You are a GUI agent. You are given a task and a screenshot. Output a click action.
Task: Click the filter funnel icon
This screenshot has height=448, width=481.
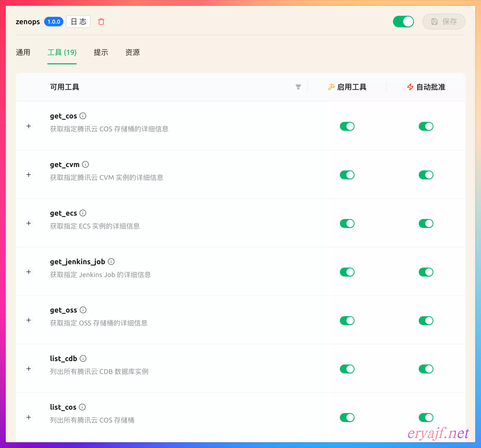(298, 87)
